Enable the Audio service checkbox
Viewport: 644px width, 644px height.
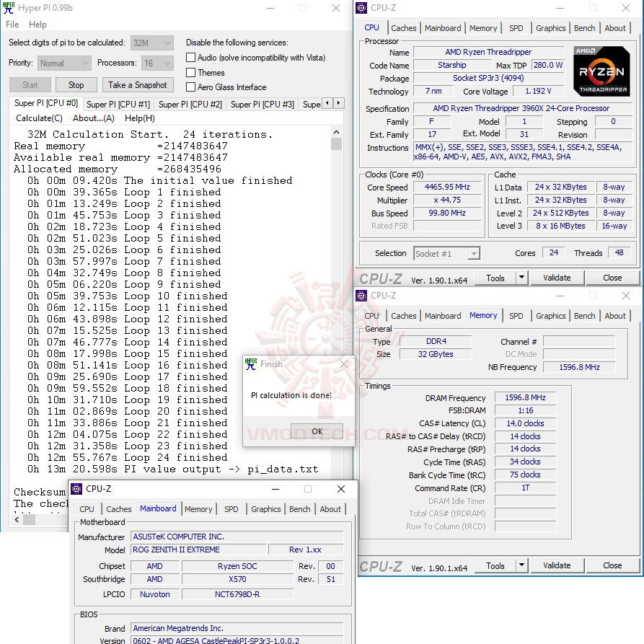click(x=190, y=58)
